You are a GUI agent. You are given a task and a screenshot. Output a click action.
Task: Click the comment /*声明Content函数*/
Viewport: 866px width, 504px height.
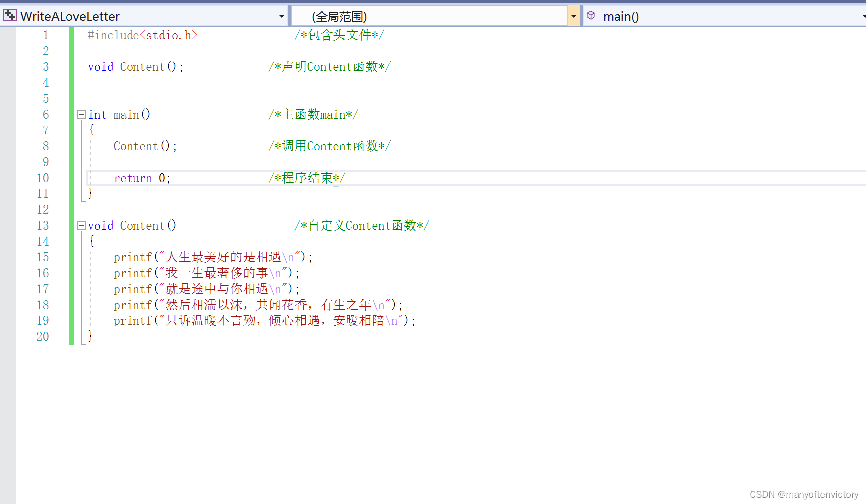point(330,67)
